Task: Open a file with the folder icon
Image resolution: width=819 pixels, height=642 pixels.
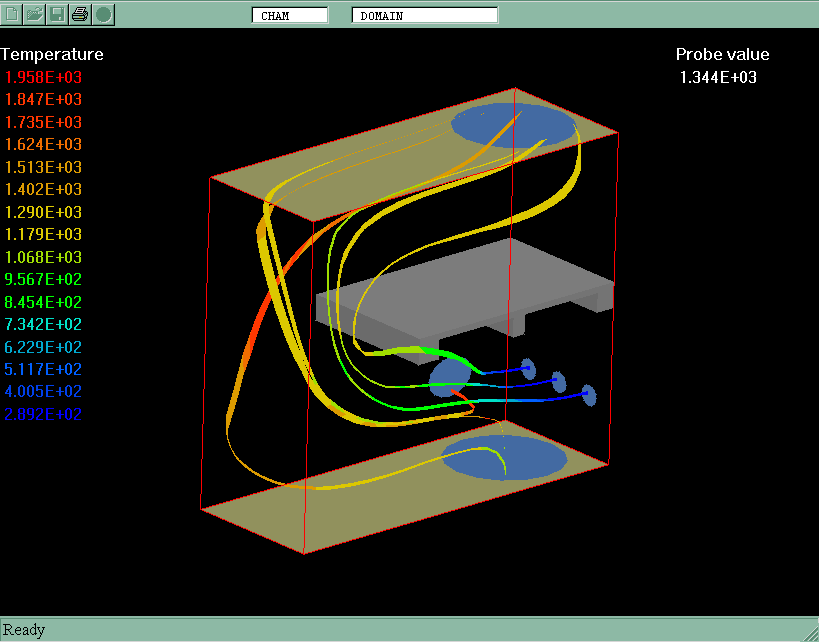Action: 35,14
